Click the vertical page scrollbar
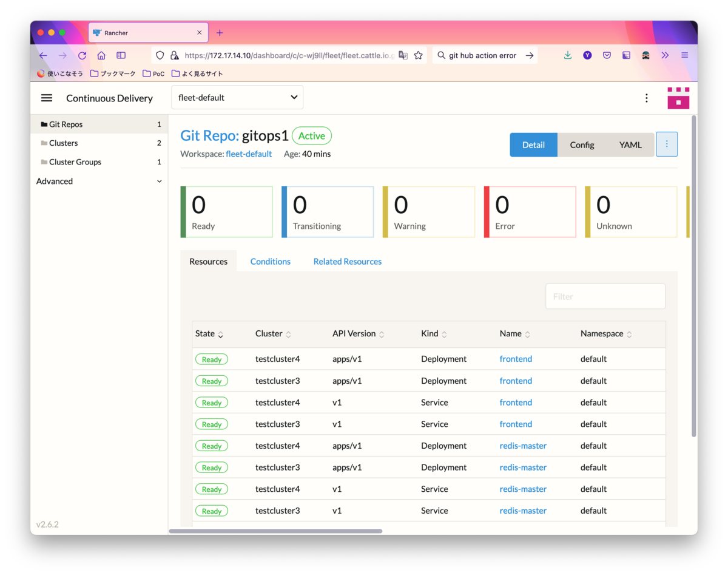 click(694, 276)
